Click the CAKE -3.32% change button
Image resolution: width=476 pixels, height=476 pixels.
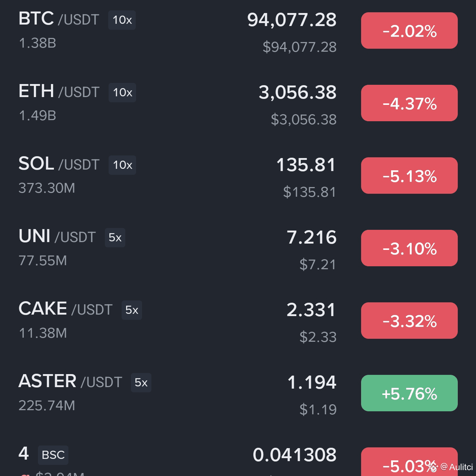pos(409,321)
